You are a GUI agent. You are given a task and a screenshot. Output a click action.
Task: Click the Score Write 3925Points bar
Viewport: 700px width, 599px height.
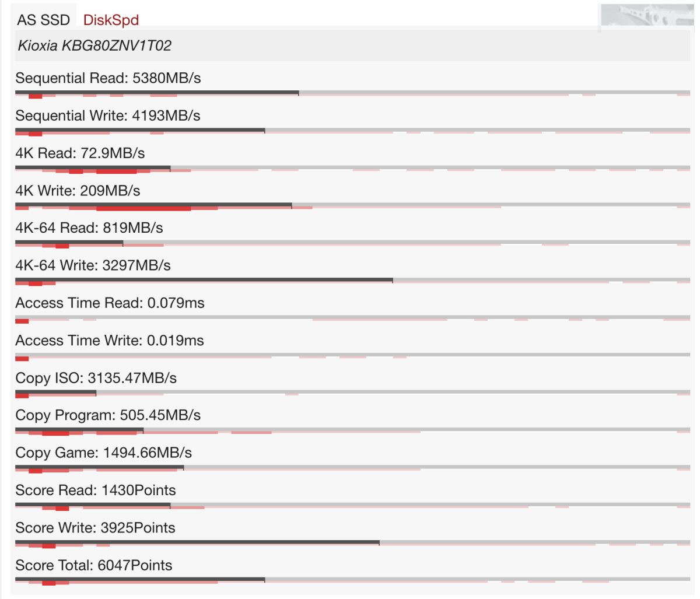[x=197, y=542]
